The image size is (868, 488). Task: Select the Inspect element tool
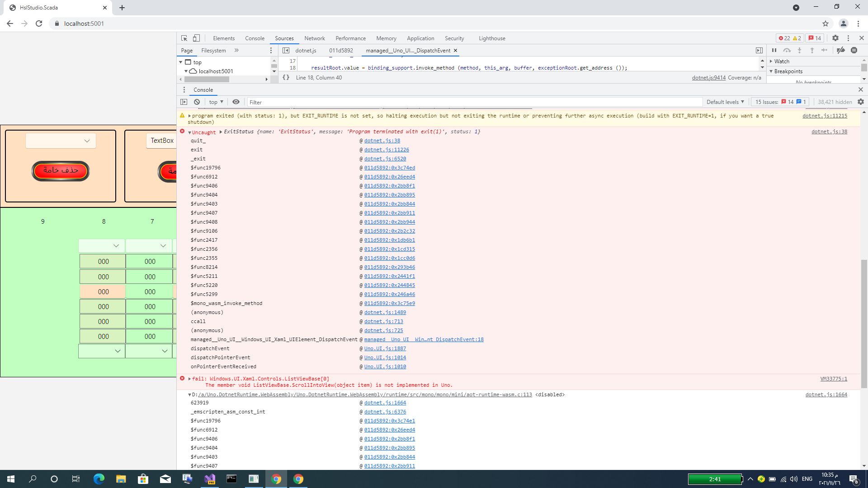pyautogui.click(x=184, y=38)
